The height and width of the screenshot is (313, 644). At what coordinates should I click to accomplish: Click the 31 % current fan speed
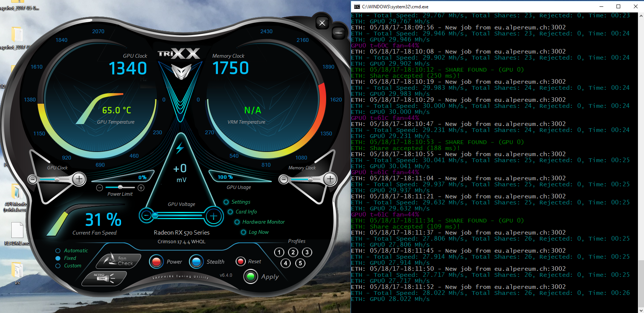click(x=103, y=220)
